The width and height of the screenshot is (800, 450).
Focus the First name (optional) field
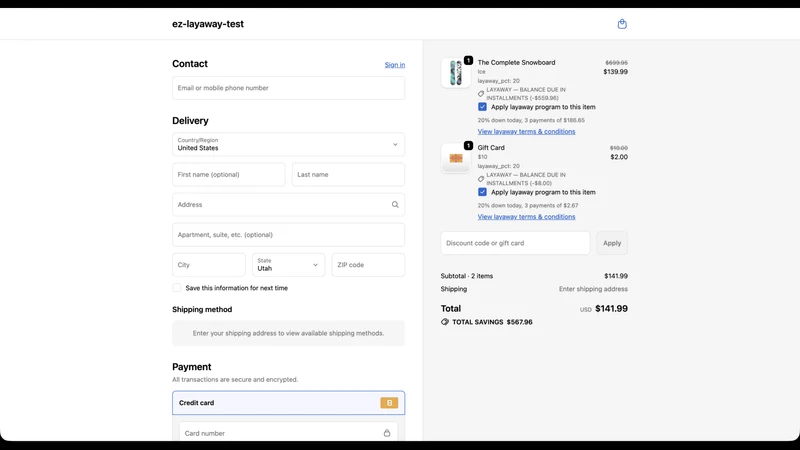click(229, 174)
